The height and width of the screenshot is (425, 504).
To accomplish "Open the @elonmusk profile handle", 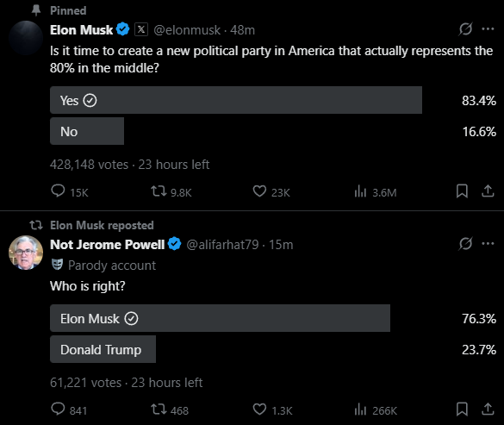I will pyautogui.click(x=187, y=30).
